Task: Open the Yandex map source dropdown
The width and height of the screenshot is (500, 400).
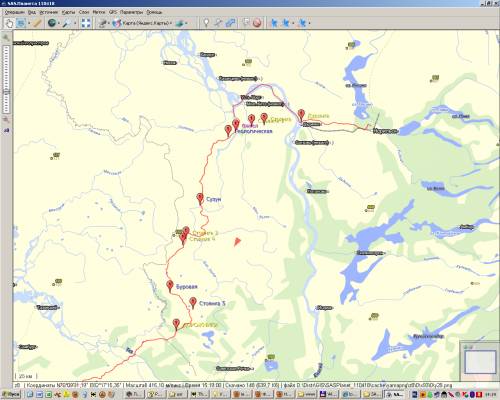Action: click(x=143, y=23)
